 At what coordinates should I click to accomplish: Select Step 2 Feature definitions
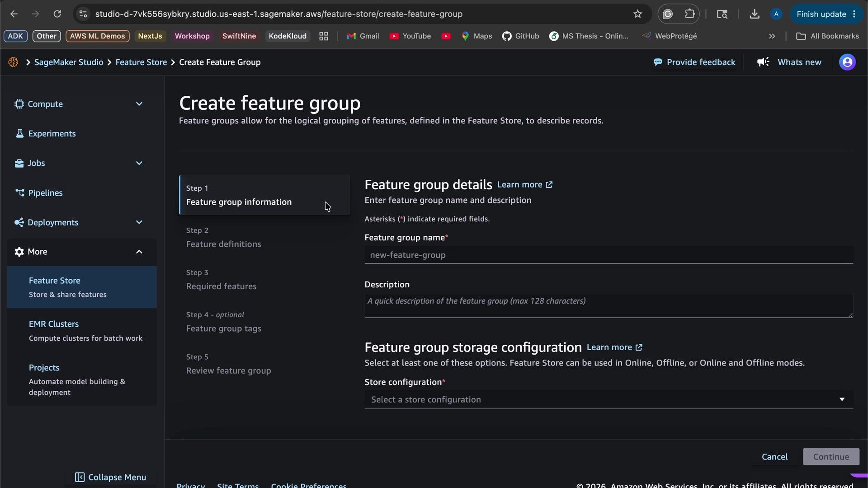(223, 238)
